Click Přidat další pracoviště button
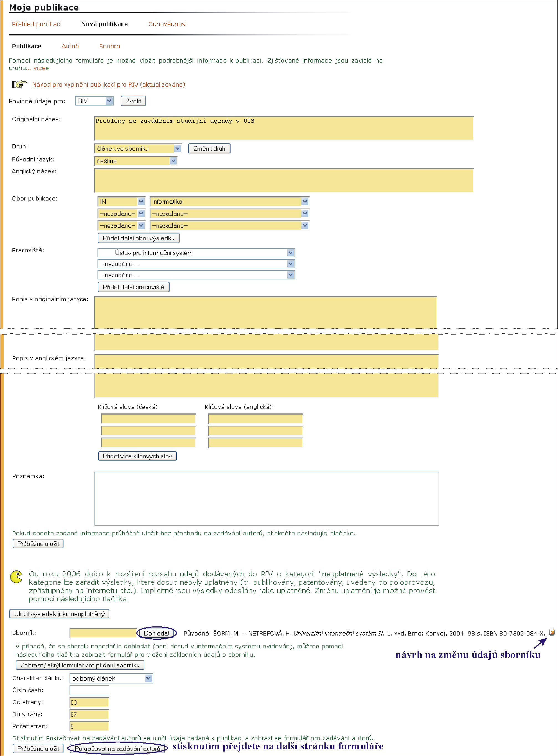The height and width of the screenshot is (756, 558). [134, 287]
